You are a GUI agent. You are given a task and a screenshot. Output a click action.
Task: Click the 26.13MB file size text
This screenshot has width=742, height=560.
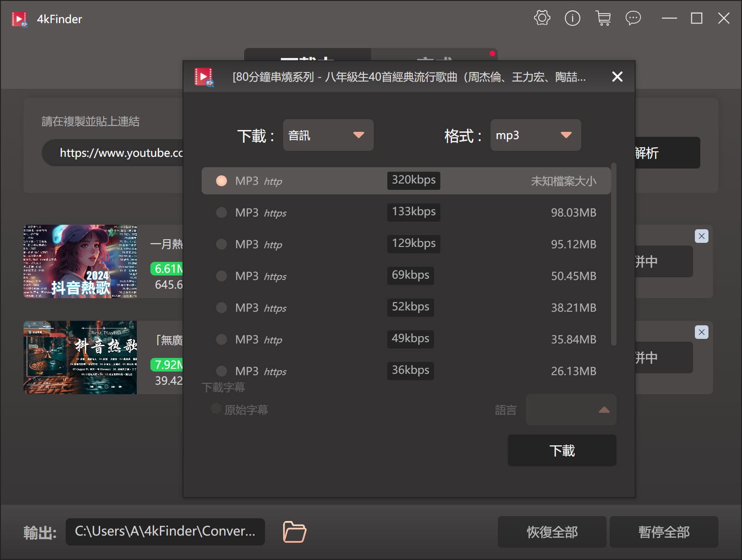click(x=573, y=371)
